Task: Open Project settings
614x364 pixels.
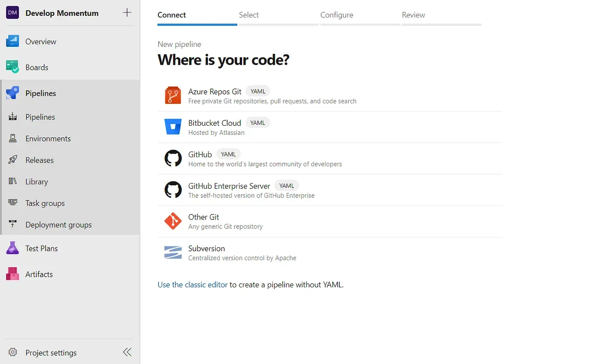Action: pyautogui.click(x=51, y=353)
